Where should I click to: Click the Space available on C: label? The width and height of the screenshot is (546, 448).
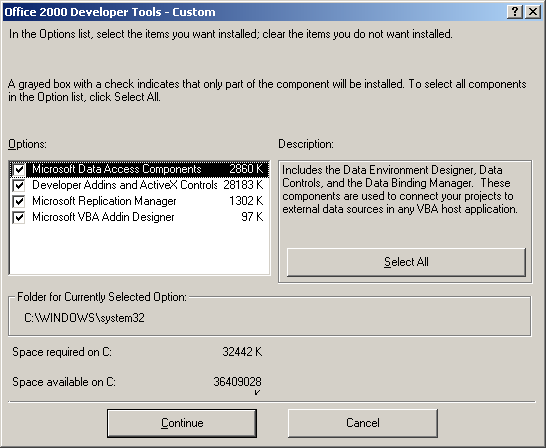(x=64, y=382)
